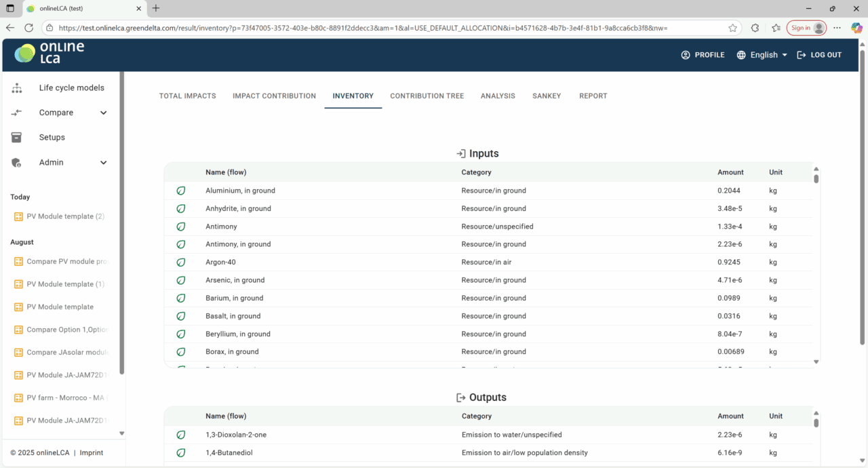This screenshot has height=468, width=868.
Task: Go to the Total Impacts tab
Action: click(187, 96)
